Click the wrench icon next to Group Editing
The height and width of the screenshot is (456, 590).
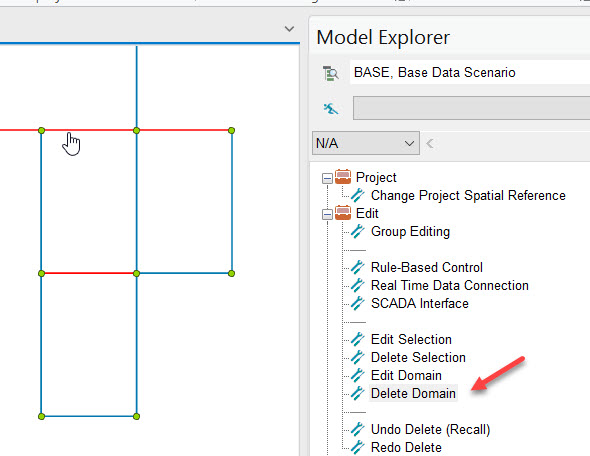point(357,231)
